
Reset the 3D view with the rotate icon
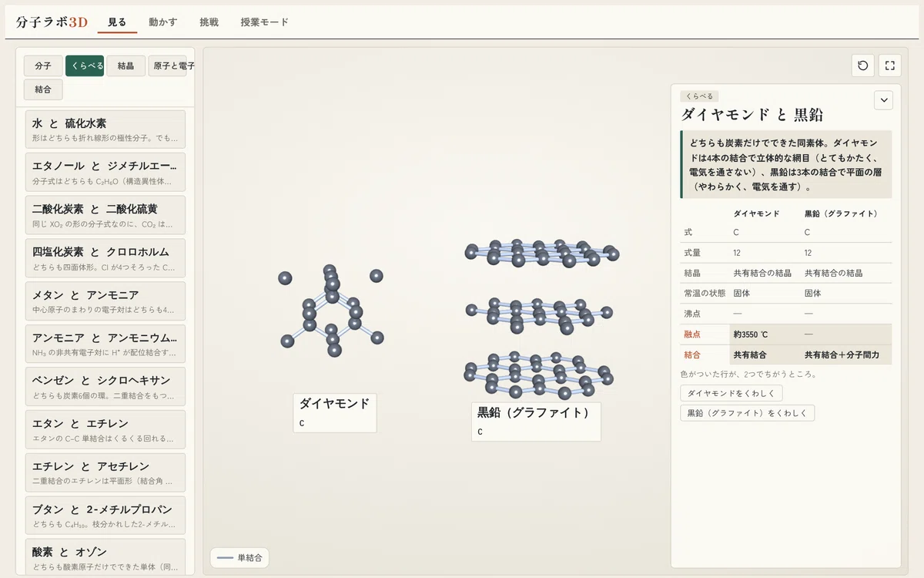pyautogui.click(x=862, y=66)
